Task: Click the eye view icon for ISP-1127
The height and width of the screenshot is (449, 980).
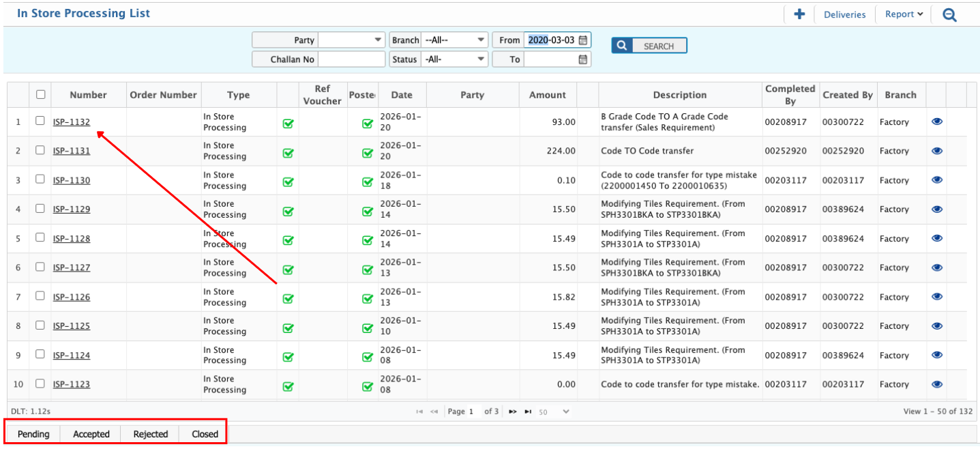Action: tap(936, 267)
